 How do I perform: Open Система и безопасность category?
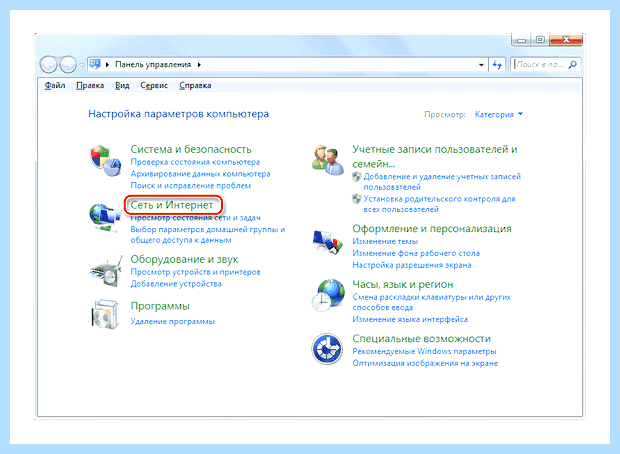[191, 149]
